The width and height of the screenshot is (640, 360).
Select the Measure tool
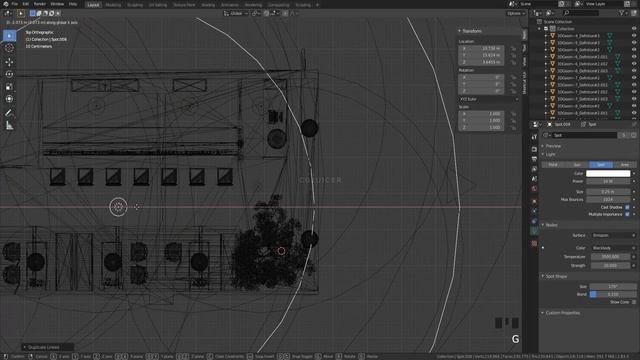(9, 126)
